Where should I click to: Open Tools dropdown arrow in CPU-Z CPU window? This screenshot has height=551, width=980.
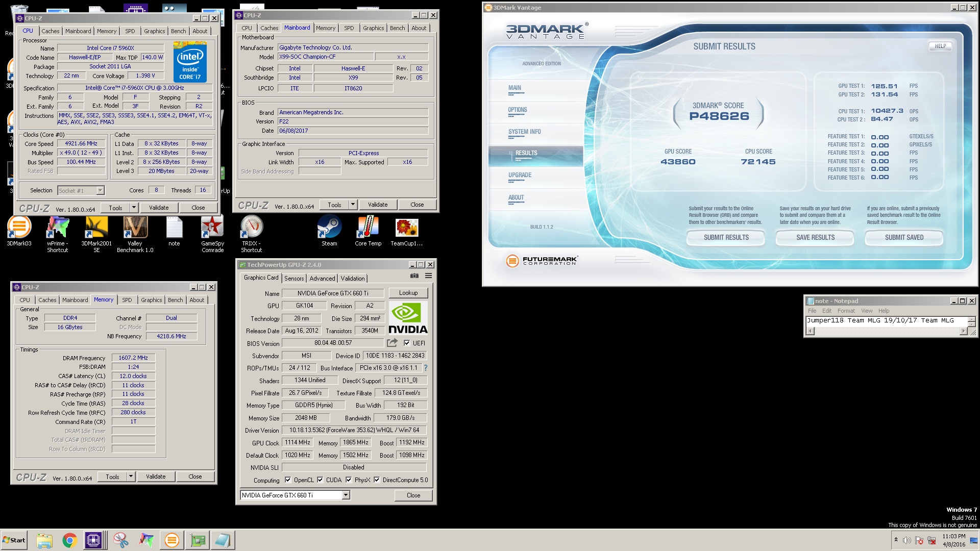click(134, 208)
